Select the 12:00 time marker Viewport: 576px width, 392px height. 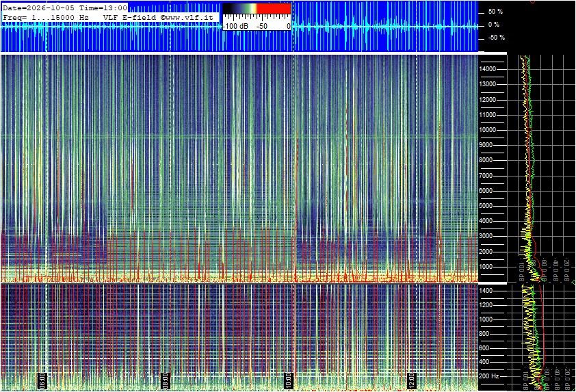coord(411,380)
